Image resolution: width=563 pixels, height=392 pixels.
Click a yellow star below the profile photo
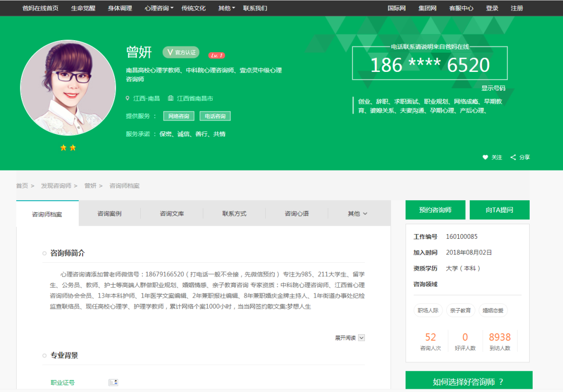[64, 147]
